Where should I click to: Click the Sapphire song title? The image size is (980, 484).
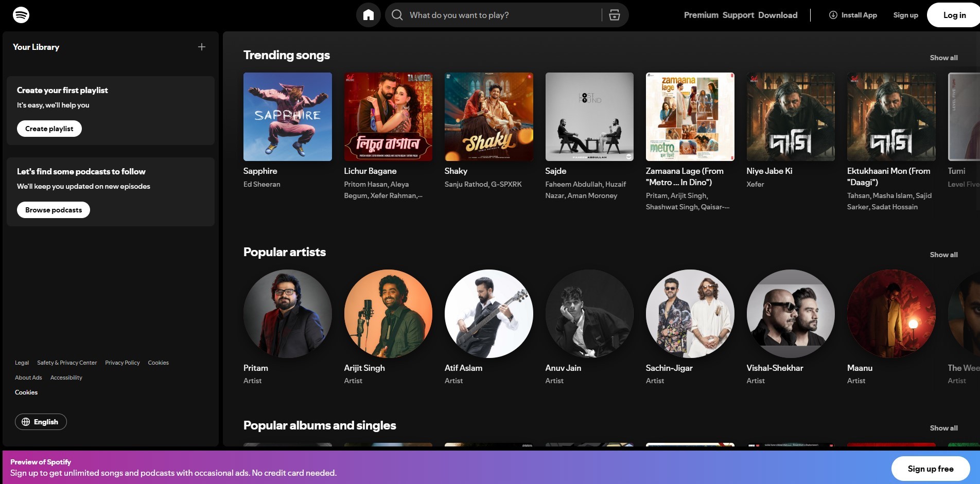(260, 171)
